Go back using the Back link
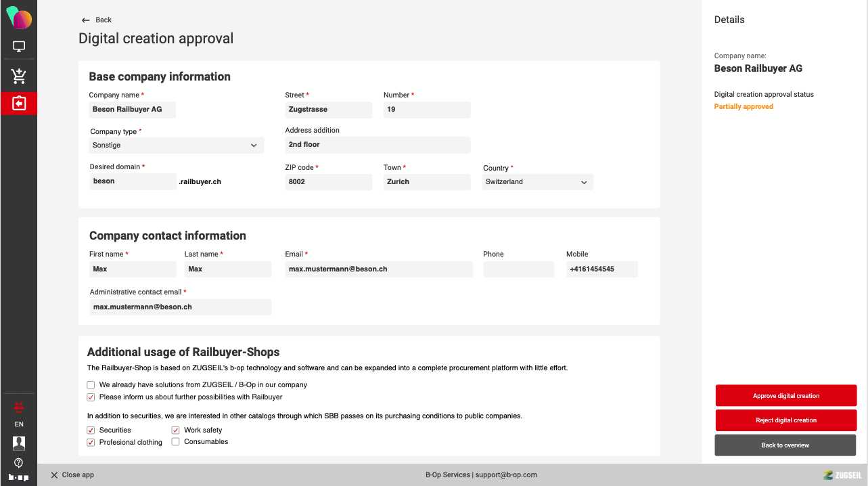The height and width of the screenshot is (486, 868). pyautogui.click(x=97, y=20)
